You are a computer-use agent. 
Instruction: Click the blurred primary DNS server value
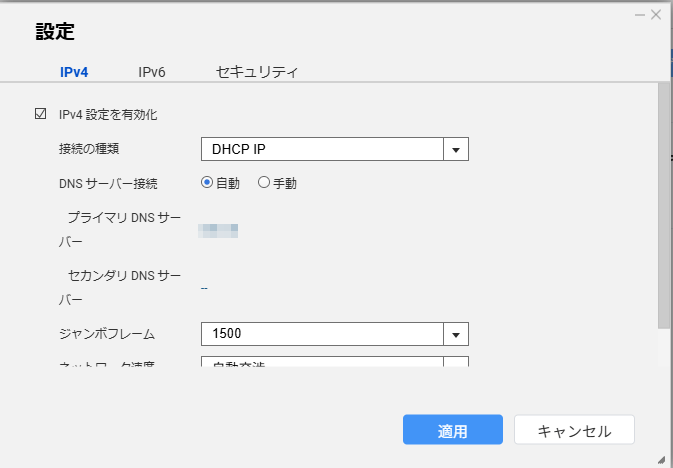[x=218, y=231]
